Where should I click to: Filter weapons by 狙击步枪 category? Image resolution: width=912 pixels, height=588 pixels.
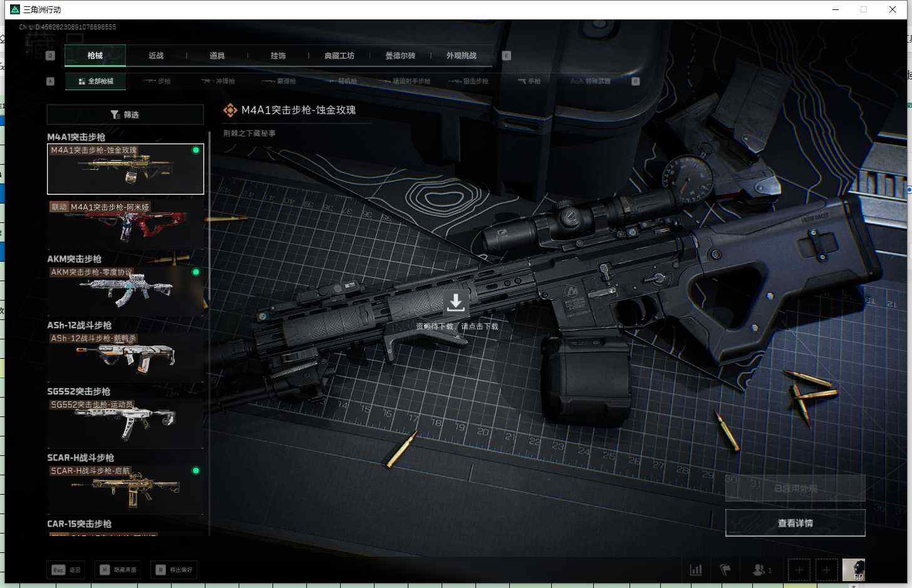[x=469, y=81]
